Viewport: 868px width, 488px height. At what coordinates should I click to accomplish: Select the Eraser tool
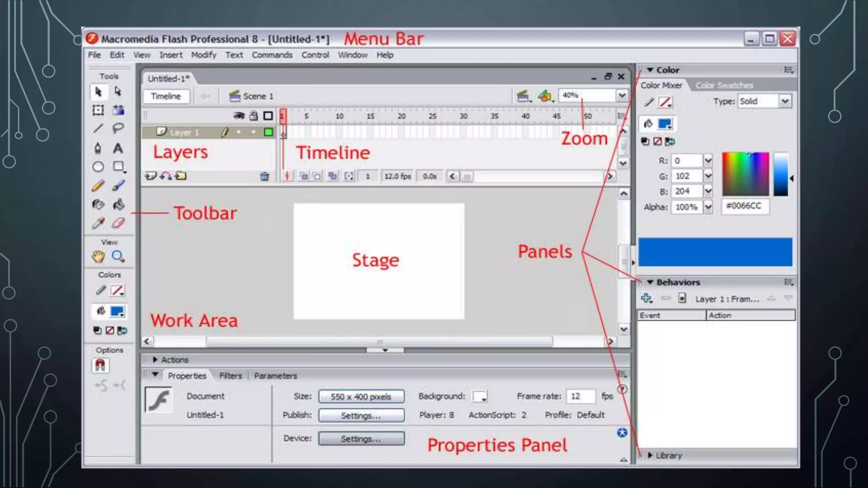pos(118,223)
